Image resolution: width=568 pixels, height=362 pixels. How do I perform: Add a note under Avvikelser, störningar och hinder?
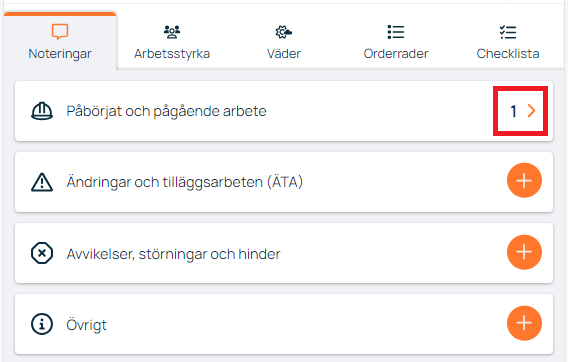524,252
